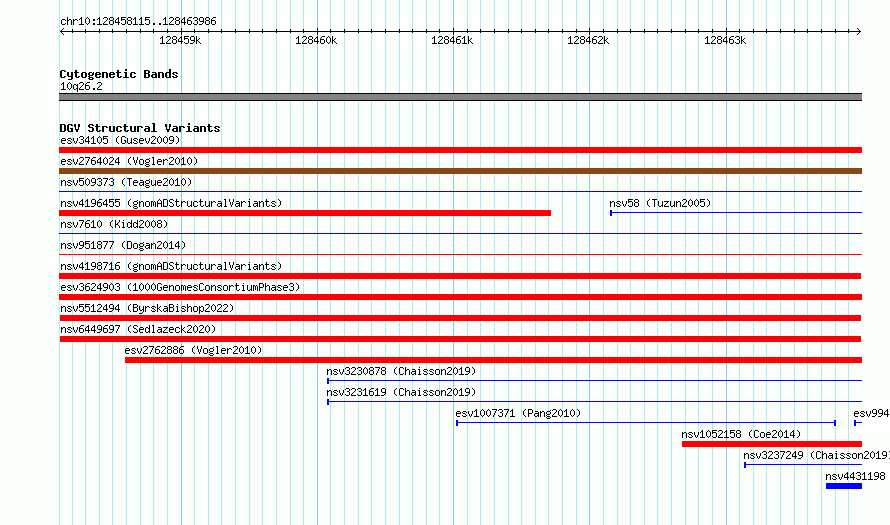Screen dimensions: 890x525
Task: Click the nsv3231619 (Chaisson2019) label
Action: tap(401, 392)
